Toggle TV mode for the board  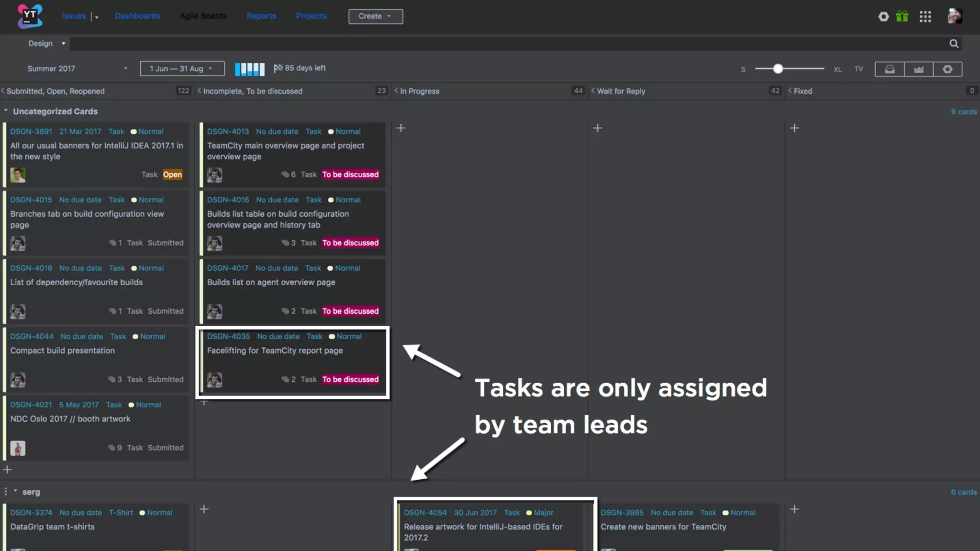858,69
